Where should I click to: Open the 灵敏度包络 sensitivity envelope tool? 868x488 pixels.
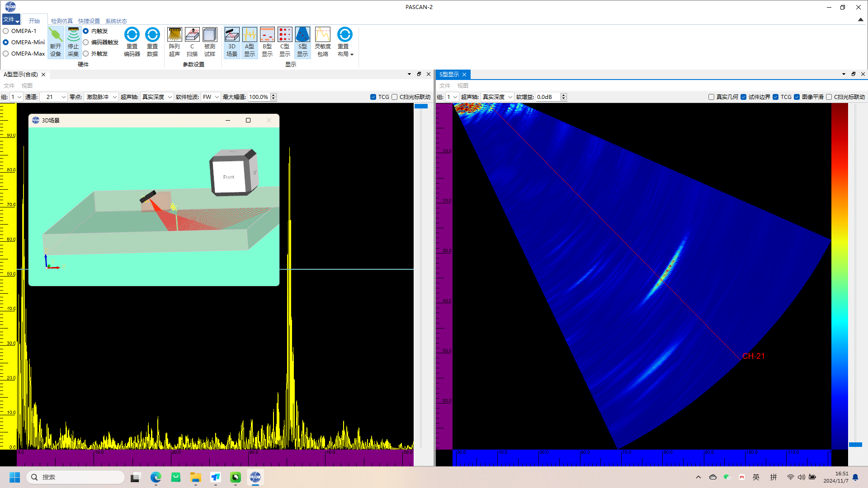pyautogui.click(x=323, y=42)
